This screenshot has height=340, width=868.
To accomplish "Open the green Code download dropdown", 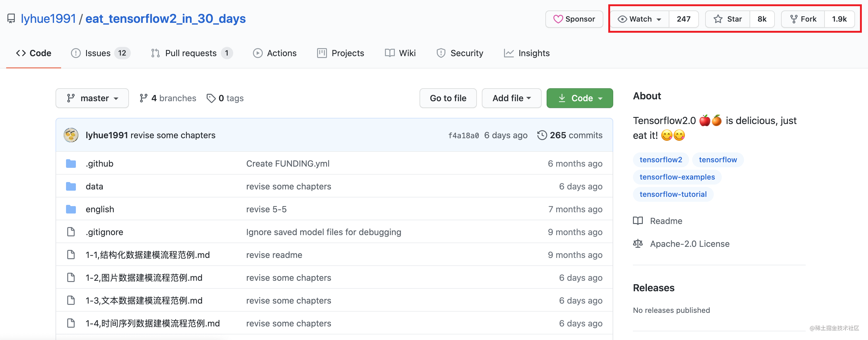I will point(580,98).
